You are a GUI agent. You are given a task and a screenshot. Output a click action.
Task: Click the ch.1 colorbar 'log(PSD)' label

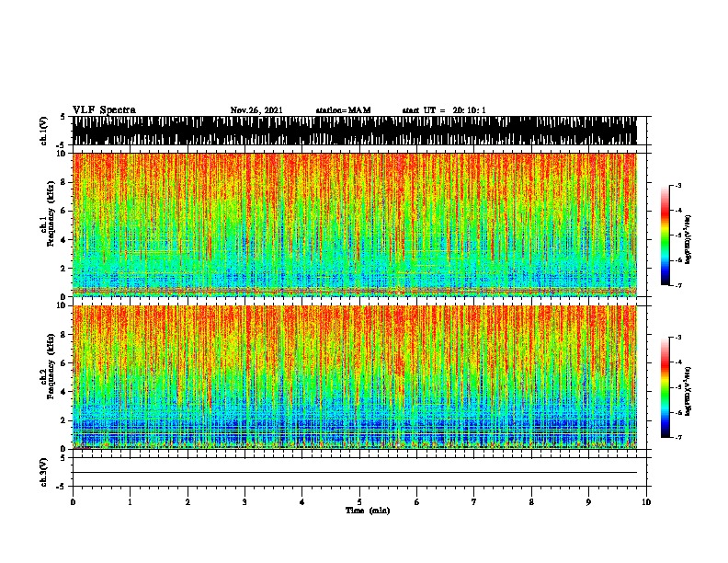(x=688, y=239)
